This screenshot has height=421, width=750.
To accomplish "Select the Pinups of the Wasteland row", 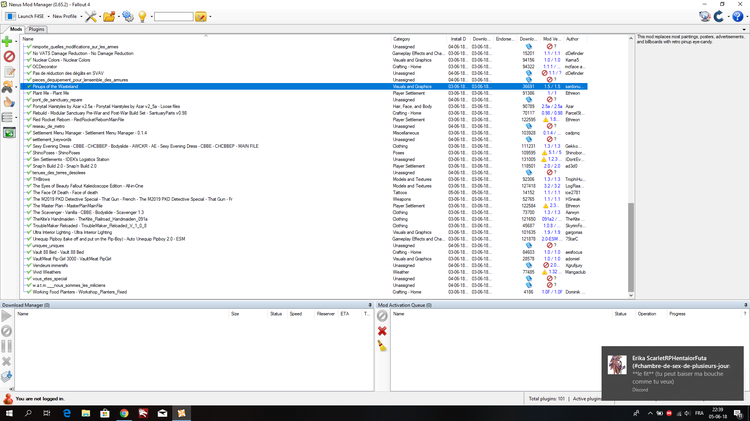I will (x=304, y=87).
